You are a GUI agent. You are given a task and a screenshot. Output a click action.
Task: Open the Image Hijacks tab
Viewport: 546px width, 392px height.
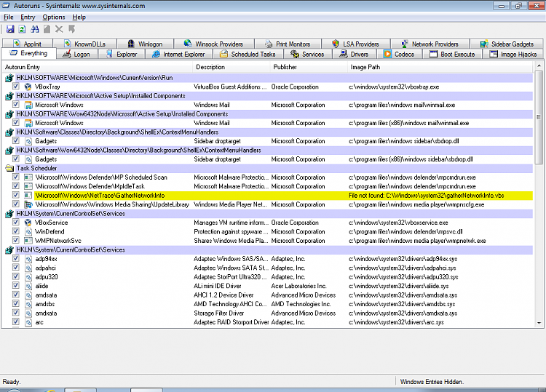[513, 55]
